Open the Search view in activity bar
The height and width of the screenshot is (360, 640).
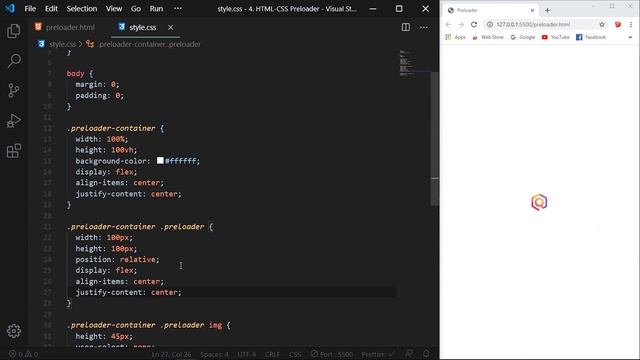14,61
